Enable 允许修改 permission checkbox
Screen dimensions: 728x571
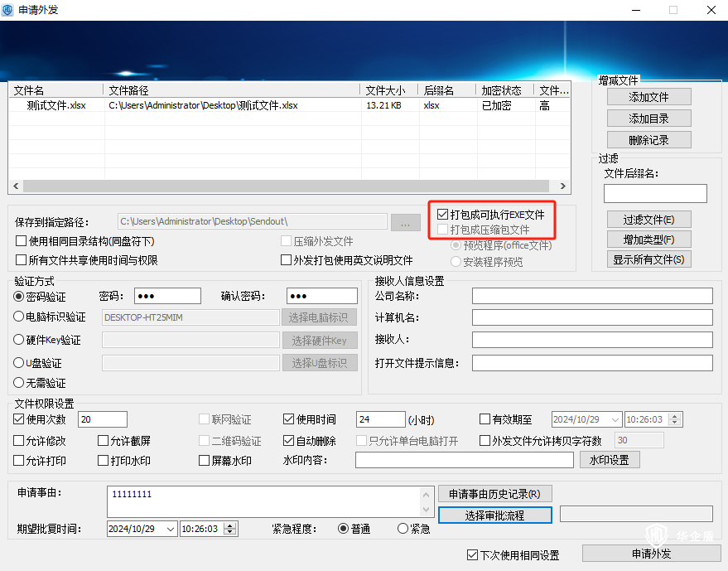click(x=20, y=441)
